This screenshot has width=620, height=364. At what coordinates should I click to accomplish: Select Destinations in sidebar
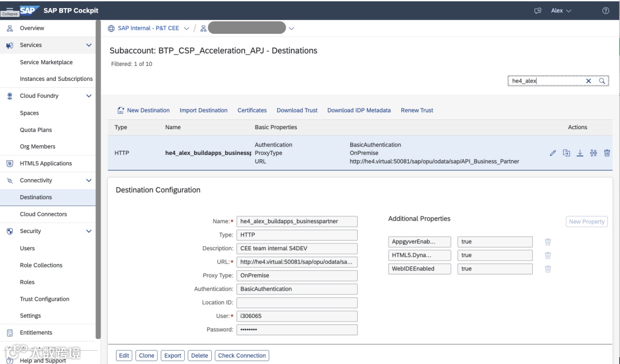click(48, 197)
